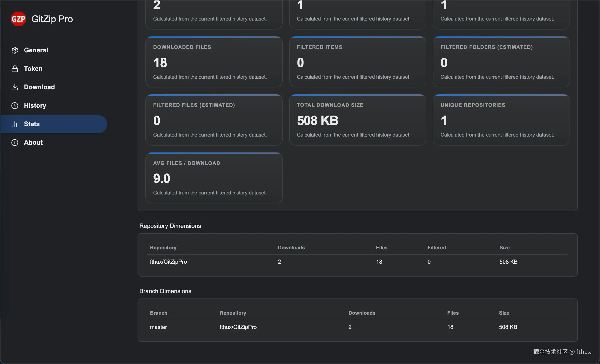Click the AVG FILES / DOWNLOAD heading
600x364 pixels.
(186, 163)
